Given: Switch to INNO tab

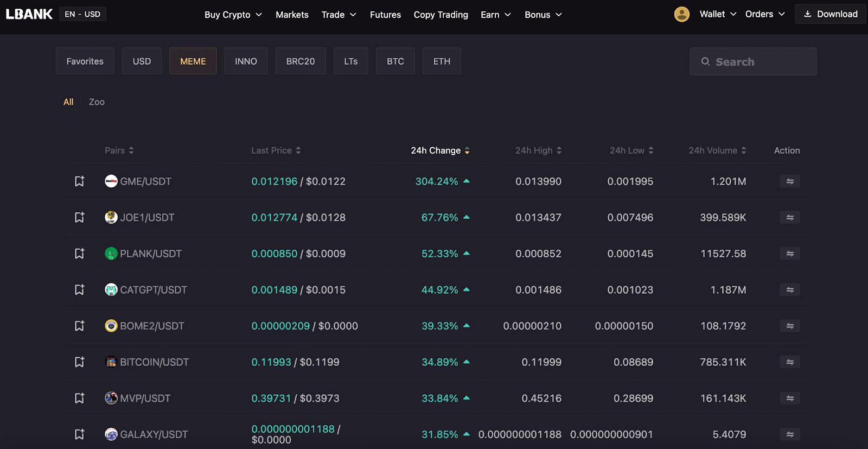Looking at the screenshot, I should tap(246, 61).
